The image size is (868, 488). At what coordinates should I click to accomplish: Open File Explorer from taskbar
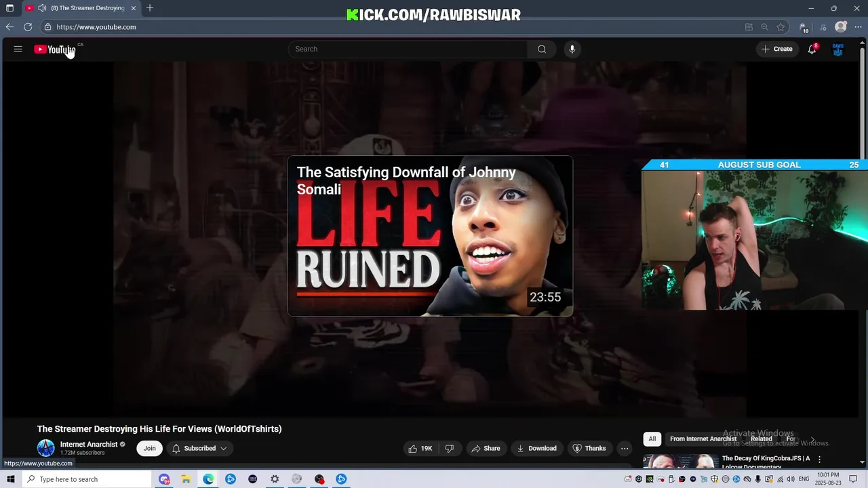pyautogui.click(x=186, y=479)
